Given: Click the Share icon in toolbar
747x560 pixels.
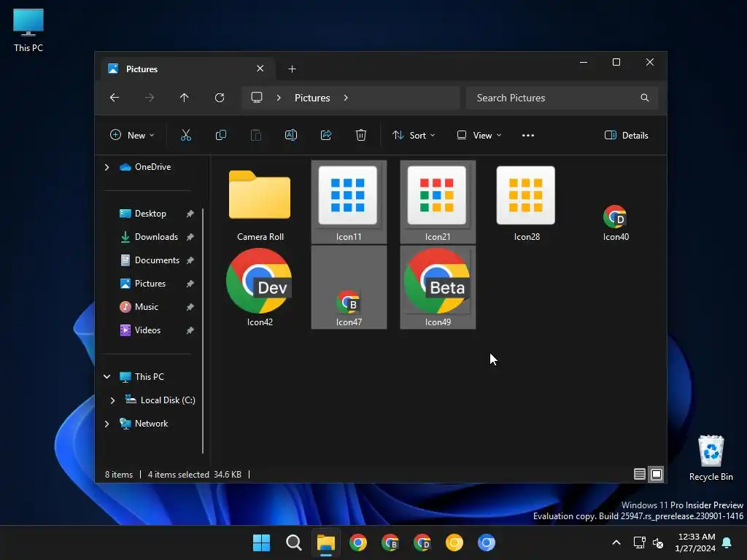Looking at the screenshot, I should coord(326,135).
